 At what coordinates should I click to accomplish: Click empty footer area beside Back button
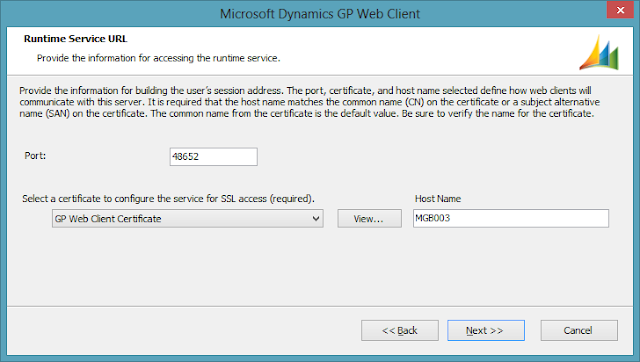click(184, 330)
